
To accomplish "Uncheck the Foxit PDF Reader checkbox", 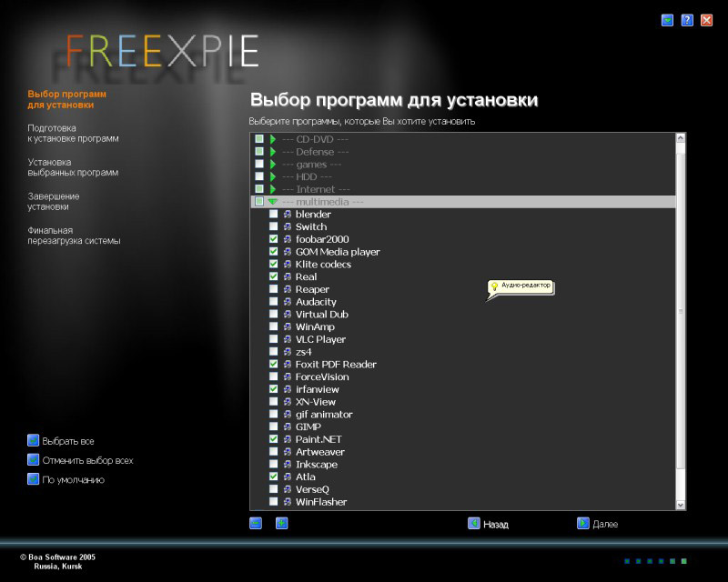I will tap(274, 365).
